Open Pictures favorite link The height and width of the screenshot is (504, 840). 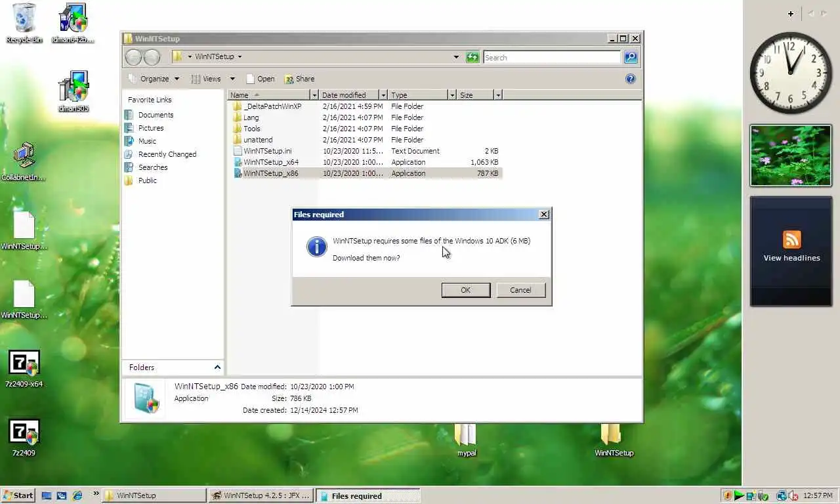[151, 128]
